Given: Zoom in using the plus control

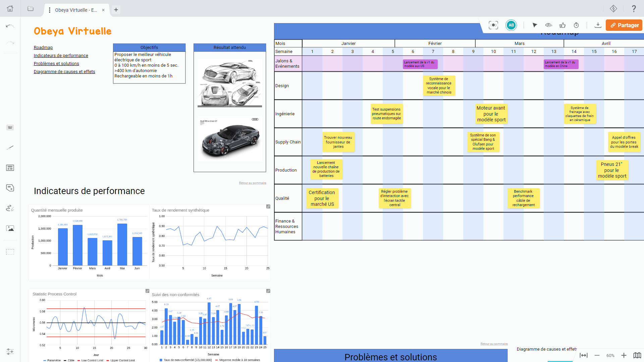Looking at the screenshot, I should 624,355.
